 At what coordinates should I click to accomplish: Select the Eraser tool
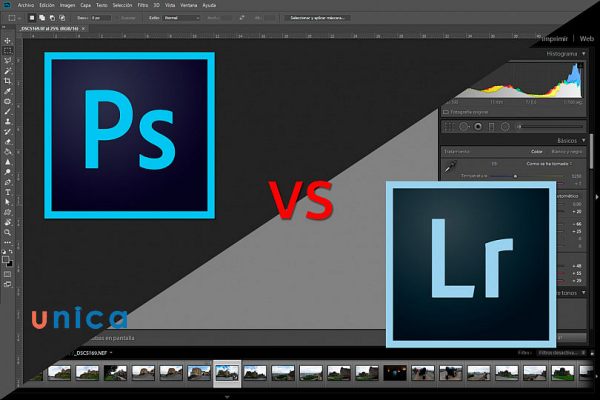8,142
